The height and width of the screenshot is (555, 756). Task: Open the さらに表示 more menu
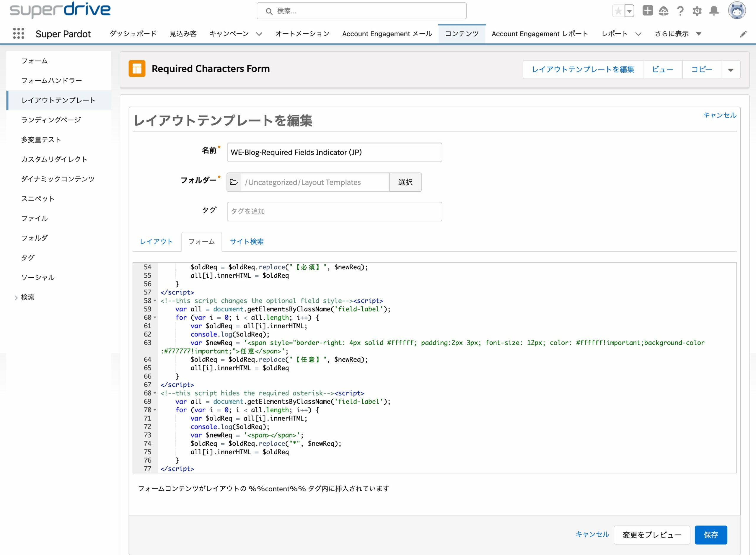click(678, 34)
